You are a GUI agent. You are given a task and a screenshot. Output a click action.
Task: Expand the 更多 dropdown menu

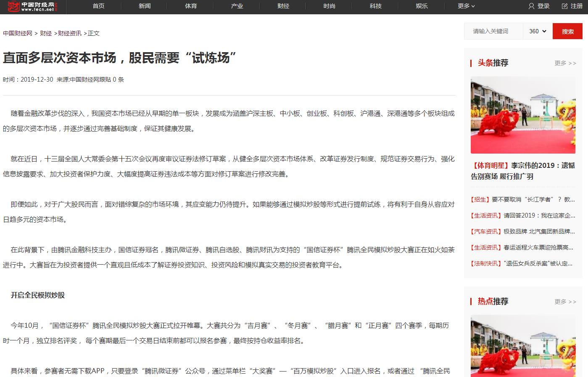click(x=466, y=6)
